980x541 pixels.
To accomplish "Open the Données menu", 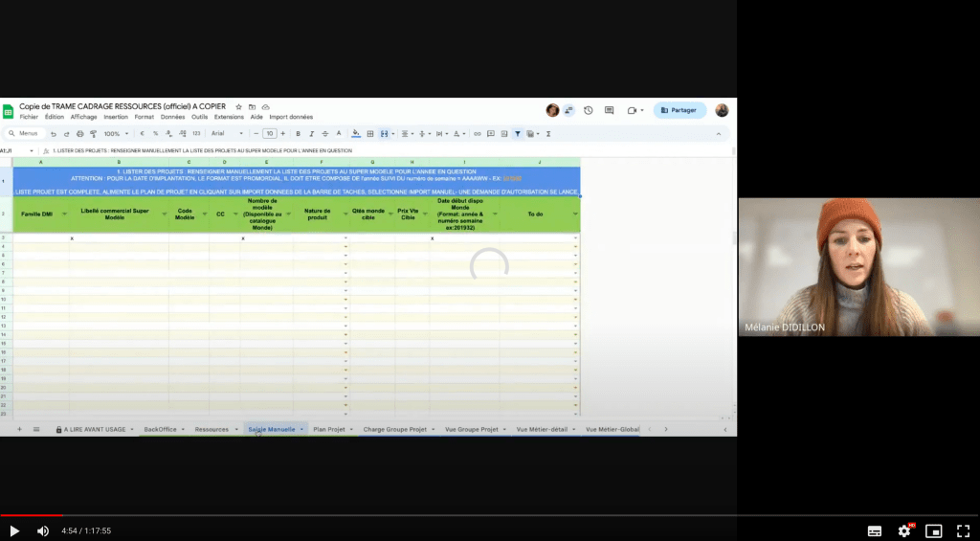I will point(172,117).
